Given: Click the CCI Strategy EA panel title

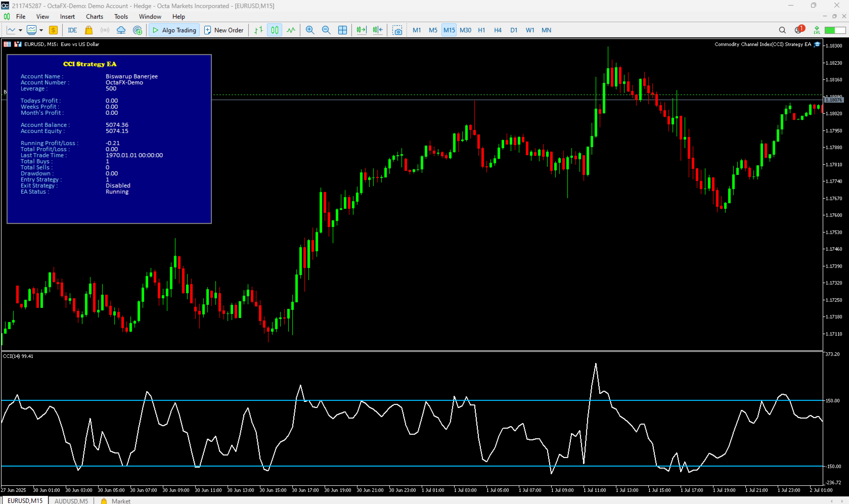Looking at the screenshot, I should coord(90,64).
